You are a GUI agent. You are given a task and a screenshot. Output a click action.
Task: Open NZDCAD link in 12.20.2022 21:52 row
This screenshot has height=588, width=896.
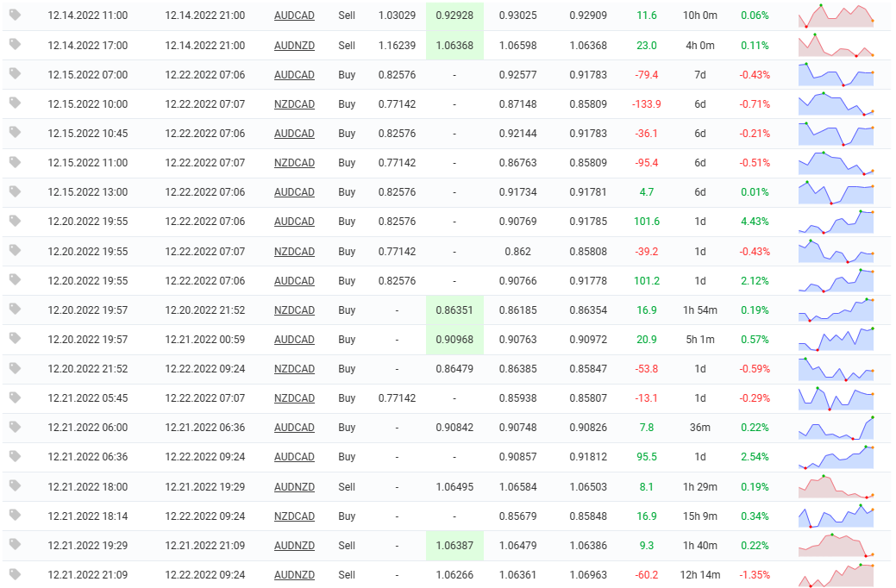pos(294,368)
